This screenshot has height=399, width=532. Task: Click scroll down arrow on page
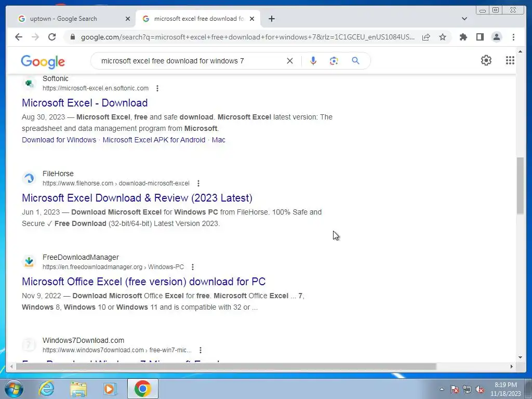point(521,357)
